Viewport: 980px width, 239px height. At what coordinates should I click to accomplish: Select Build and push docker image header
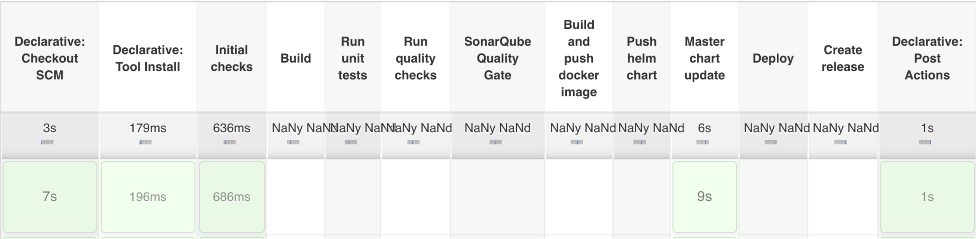579,58
